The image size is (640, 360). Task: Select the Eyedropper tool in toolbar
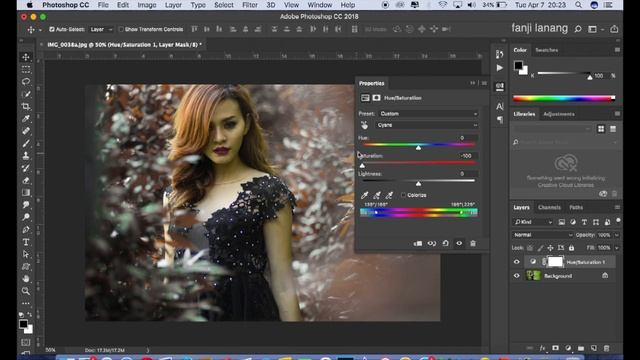pos(26,119)
